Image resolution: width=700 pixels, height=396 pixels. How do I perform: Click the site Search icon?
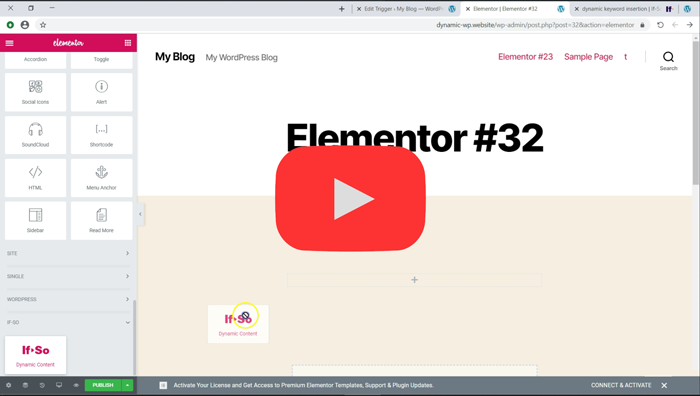pyautogui.click(x=668, y=61)
